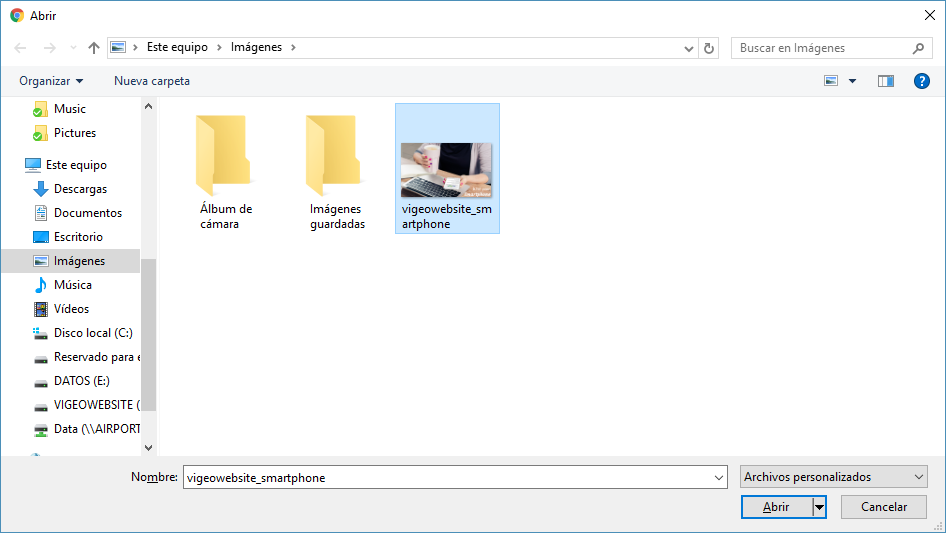Expand chevron after 'Este equipo' breadcrumb
Viewport: 946px width, 533px height.
tap(219, 47)
